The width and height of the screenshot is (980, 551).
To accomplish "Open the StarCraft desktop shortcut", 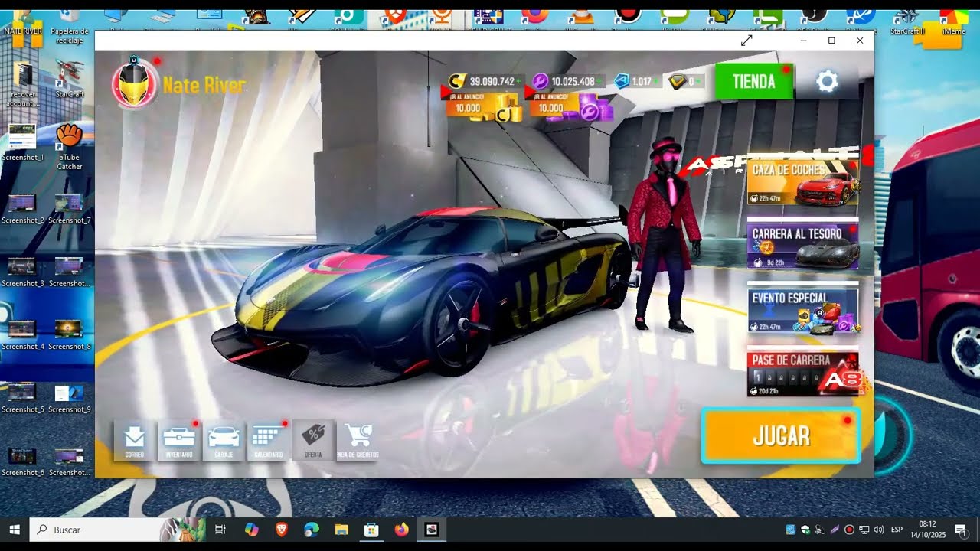I will (x=70, y=79).
